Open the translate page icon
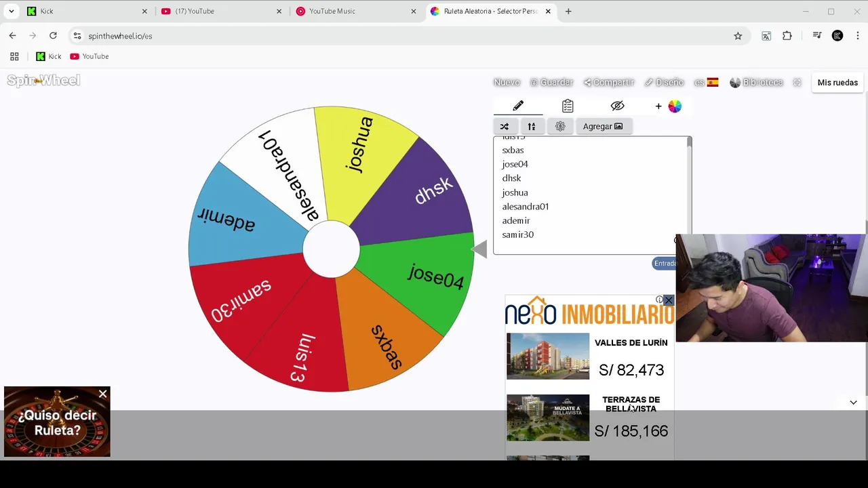 (766, 36)
